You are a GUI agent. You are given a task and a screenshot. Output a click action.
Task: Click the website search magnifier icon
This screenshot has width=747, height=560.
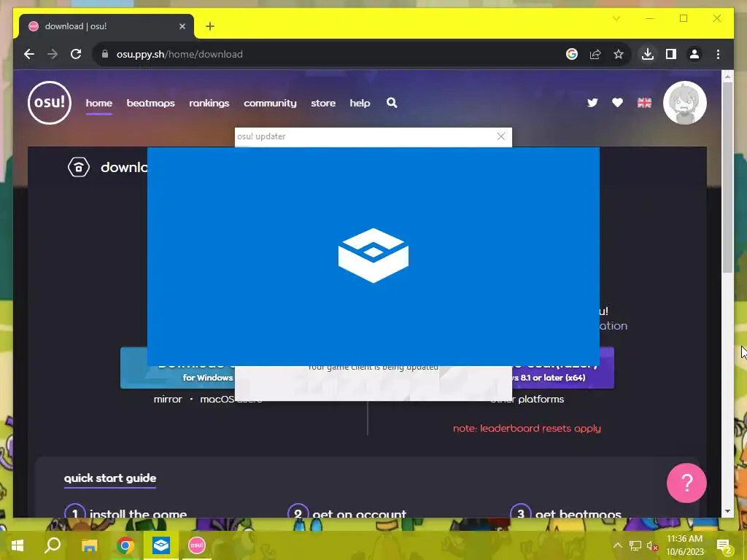[x=392, y=102]
